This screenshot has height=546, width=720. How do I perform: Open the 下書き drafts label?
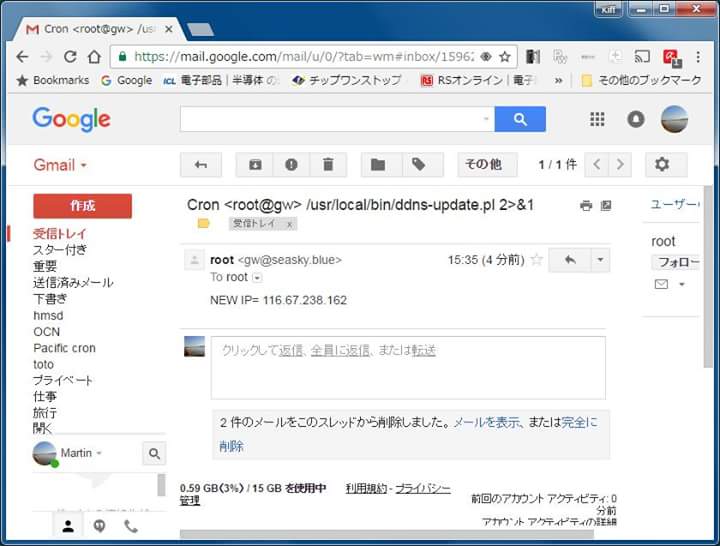[50, 299]
